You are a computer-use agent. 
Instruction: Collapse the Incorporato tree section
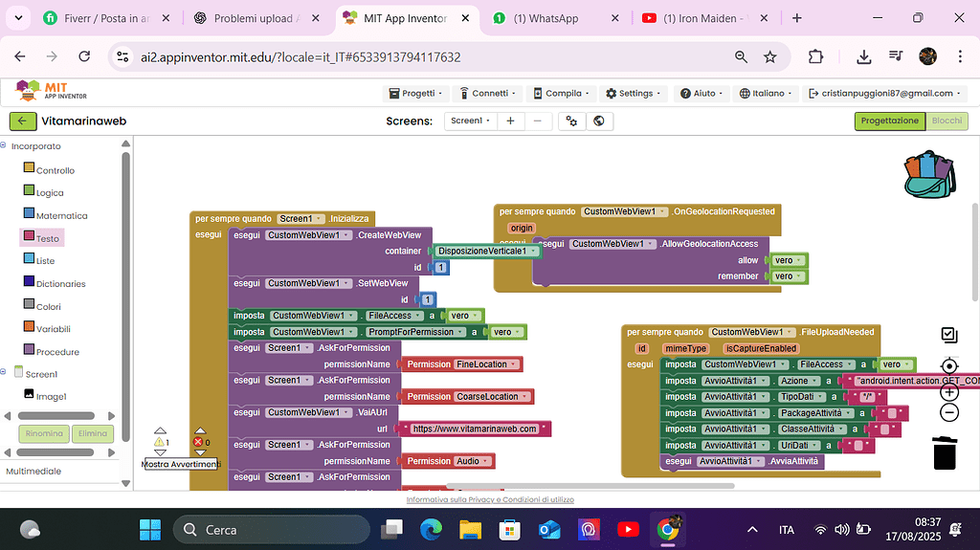coord(3,145)
